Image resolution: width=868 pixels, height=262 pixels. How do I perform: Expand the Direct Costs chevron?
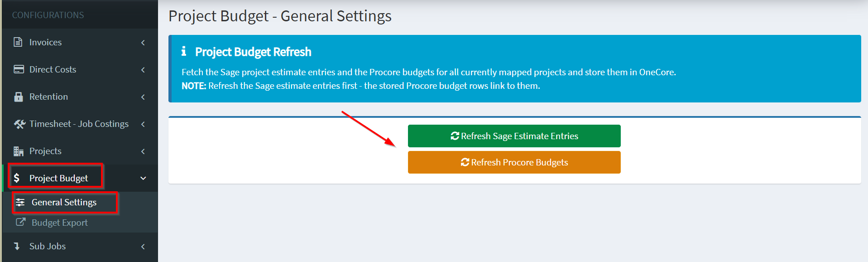143,70
